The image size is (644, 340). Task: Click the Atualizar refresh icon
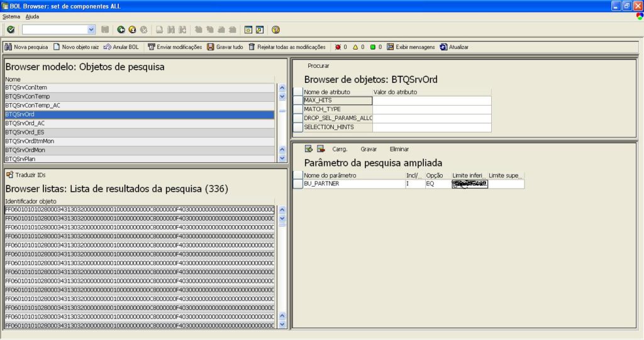(x=443, y=47)
